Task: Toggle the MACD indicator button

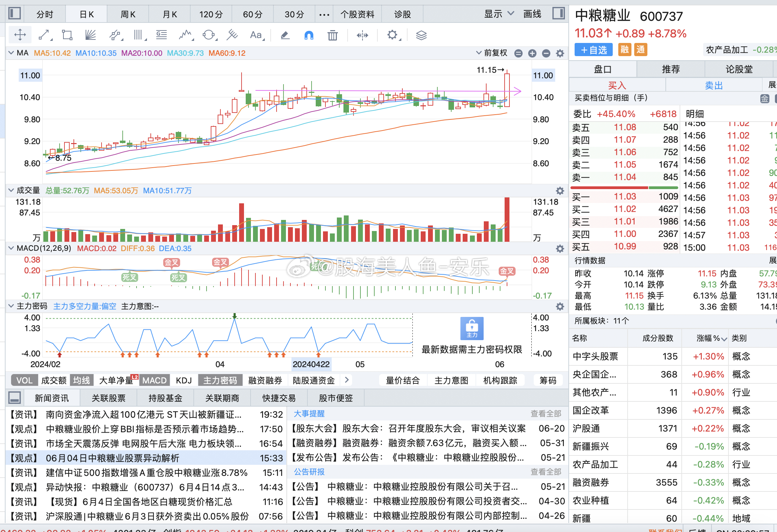Action: 154,380
